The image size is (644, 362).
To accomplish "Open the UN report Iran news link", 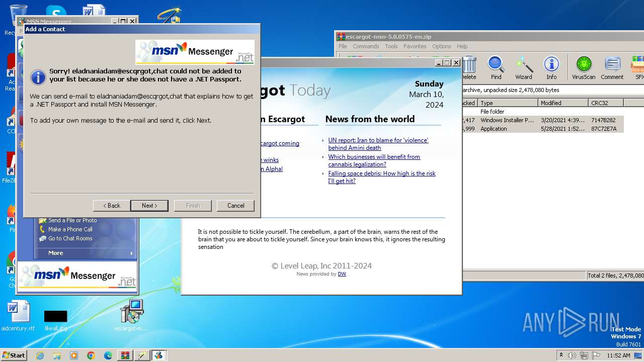I will click(x=378, y=144).
